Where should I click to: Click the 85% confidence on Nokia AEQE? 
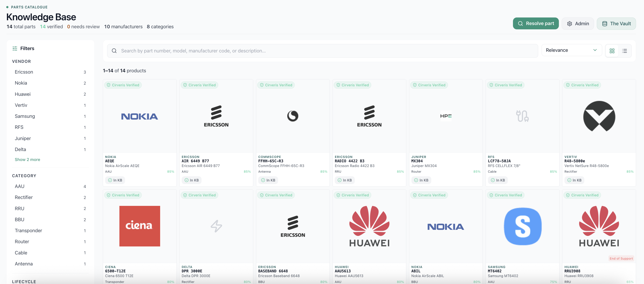coord(170,172)
